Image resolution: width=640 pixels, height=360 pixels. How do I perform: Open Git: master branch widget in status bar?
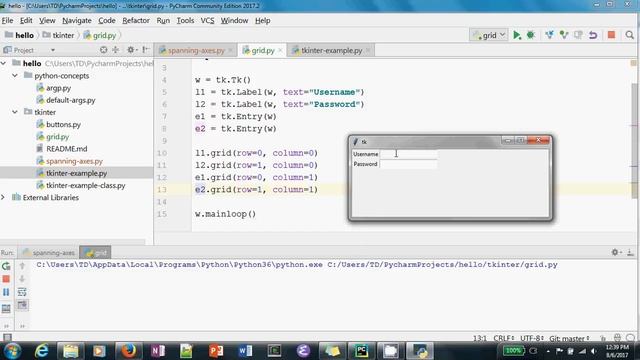click(x=569, y=338)
